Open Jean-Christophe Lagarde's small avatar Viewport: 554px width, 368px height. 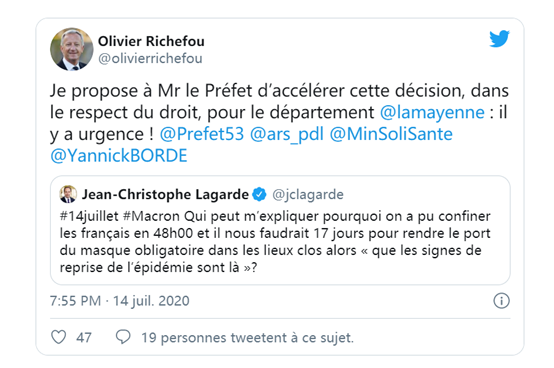(x=68, y=194)
